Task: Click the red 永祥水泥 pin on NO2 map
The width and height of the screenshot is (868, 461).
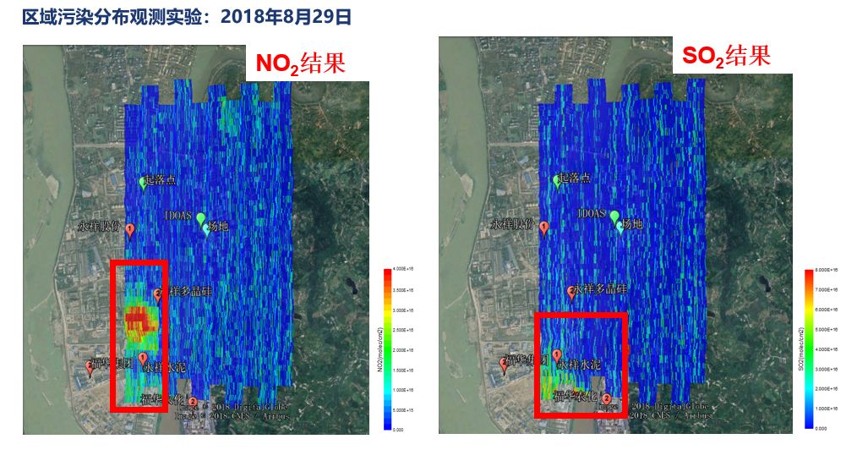Action: pos(143,359)
